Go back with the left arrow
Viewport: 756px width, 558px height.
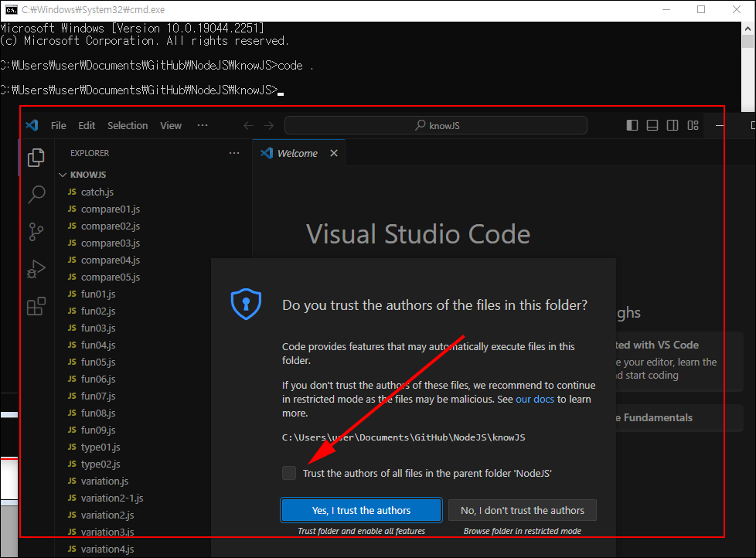click(248, 126)
